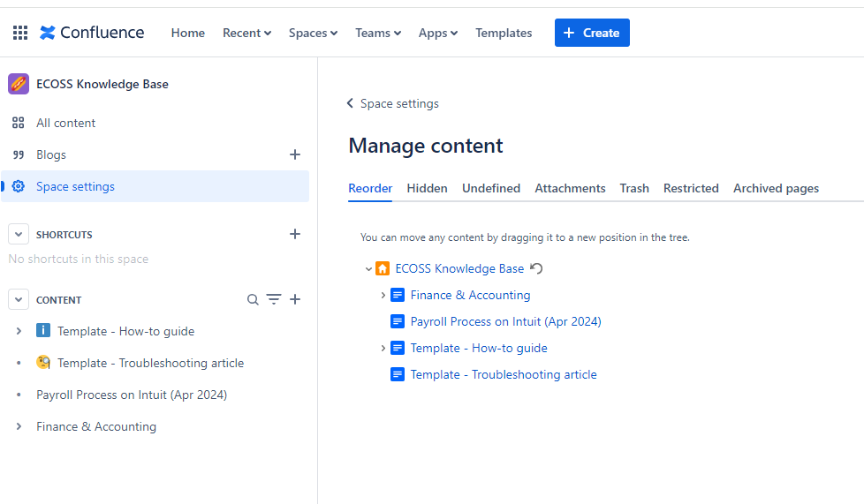Open Blogs in sidebar
Image resolution: width=864 pixels, height=504 pixels.
tap(51, 154)
